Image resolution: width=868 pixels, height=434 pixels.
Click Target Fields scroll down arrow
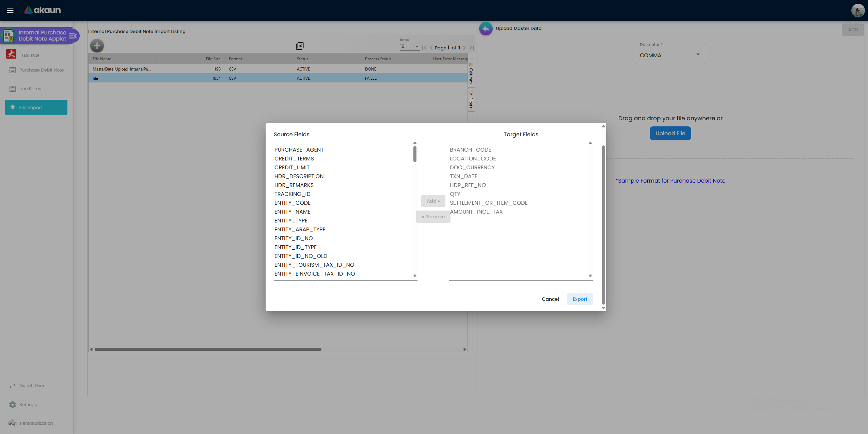[x=590, y=276]
